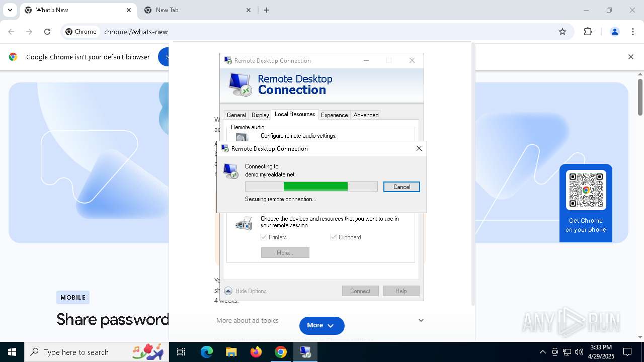Open the Windows notification center
Viewport: 644px width, 362px height.
[x=627, y=352]
